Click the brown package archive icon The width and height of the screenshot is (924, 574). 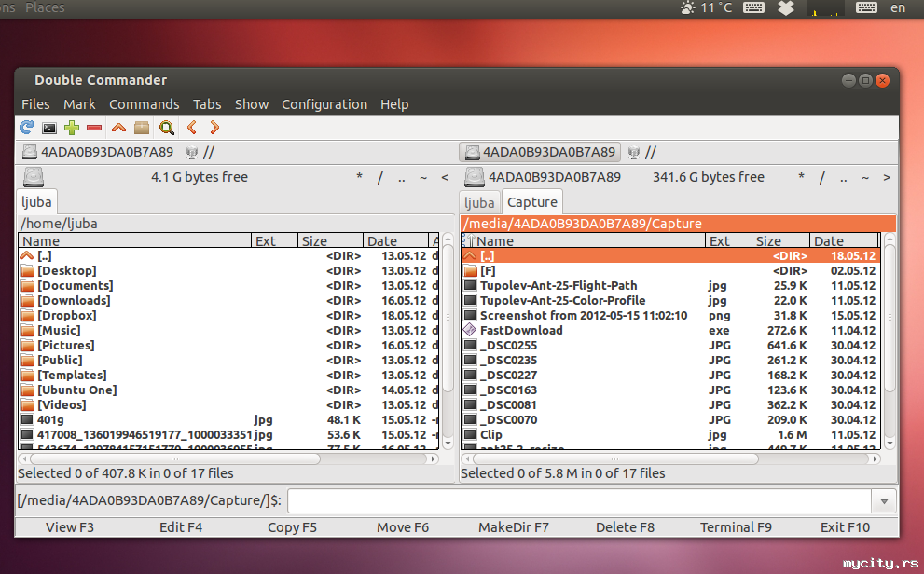[142, 127]
